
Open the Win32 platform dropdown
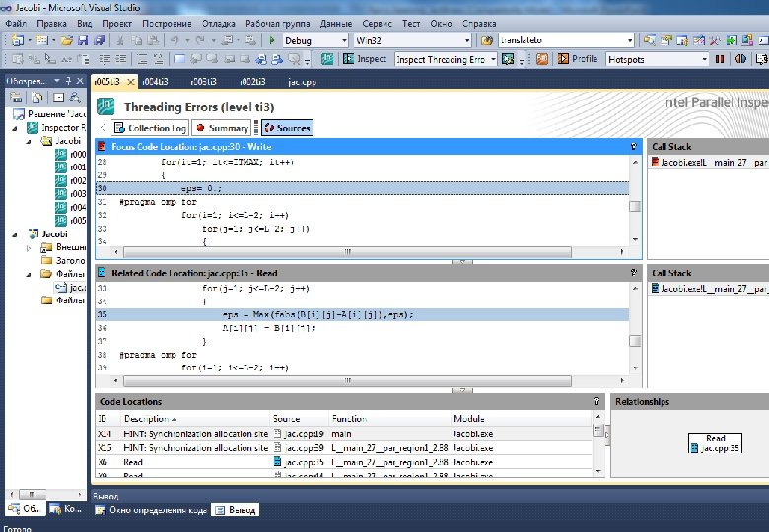[x=467, y=40]
